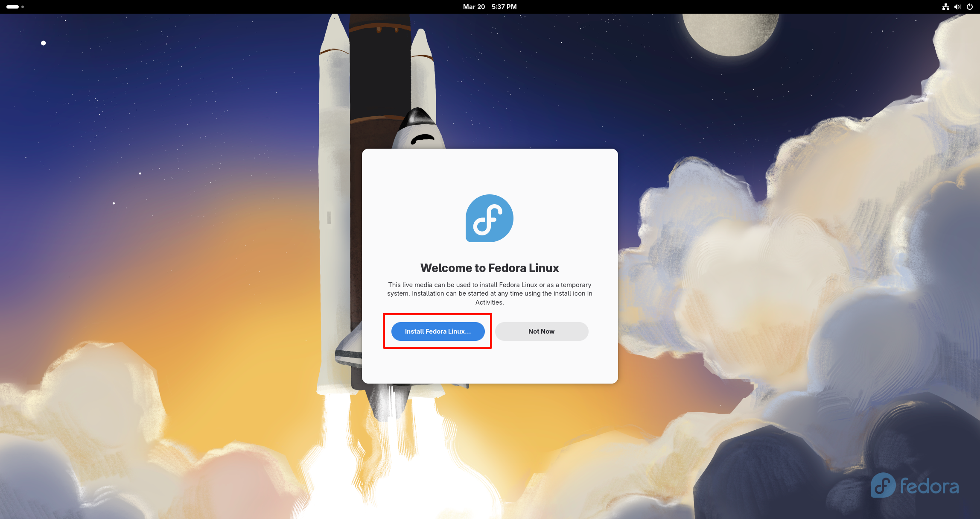Click the large bright star at upper left

point(43,43)
